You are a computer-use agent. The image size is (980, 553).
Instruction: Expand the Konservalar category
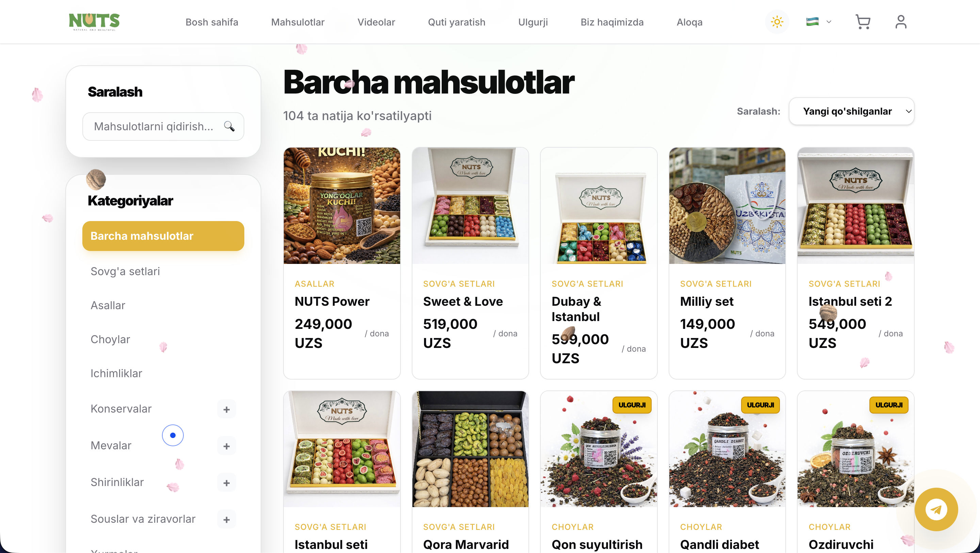click(x=226, y=409)
